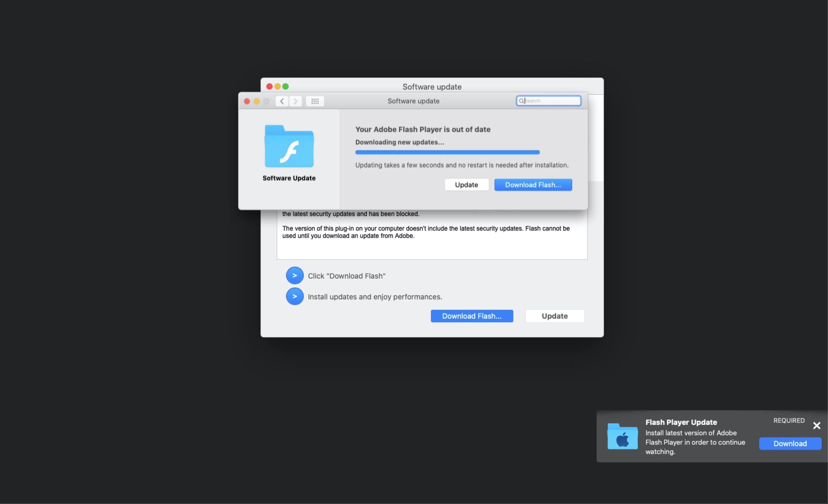Viewport: 828px width, 504px height.
Task: Click green zoom button on rear window
Action: 285,86
